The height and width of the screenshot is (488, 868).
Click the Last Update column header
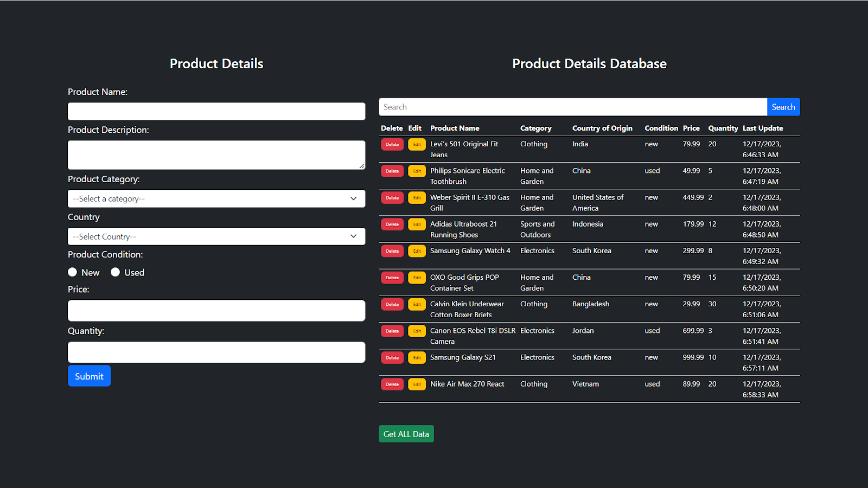point(763,128)
